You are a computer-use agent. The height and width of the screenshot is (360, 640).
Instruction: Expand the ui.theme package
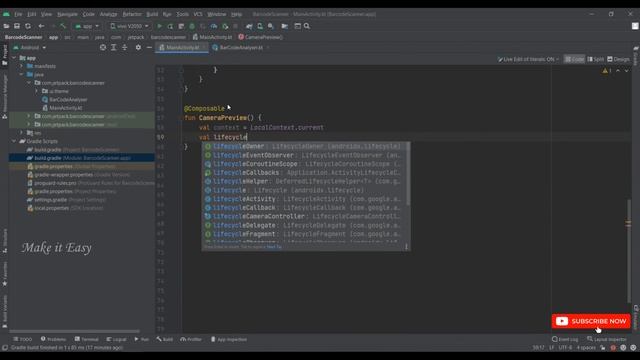click(36, 91)
